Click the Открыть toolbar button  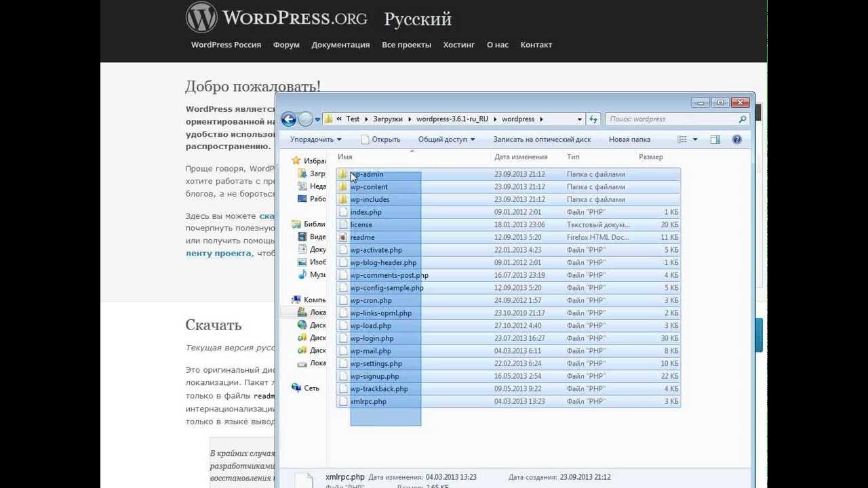click(380, 140)
